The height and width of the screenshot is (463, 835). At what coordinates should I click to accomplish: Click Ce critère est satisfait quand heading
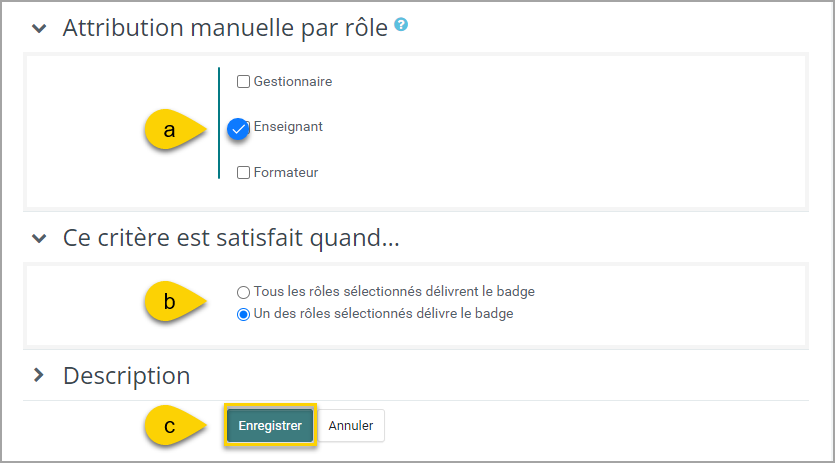point(231,238)
